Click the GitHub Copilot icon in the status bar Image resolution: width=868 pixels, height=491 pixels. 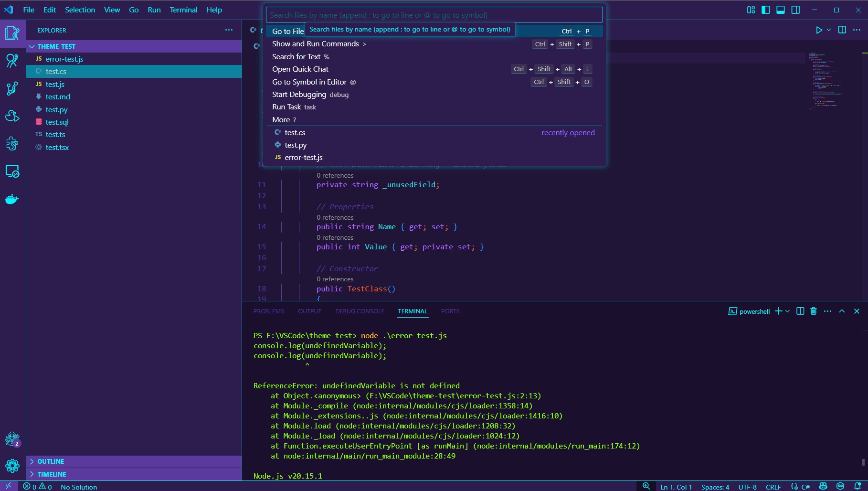pos(824,487)
